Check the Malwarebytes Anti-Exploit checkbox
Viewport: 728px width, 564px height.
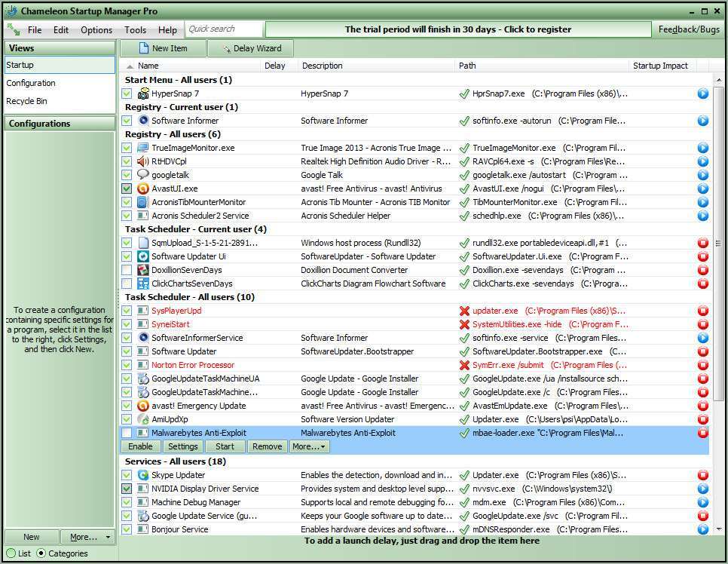[127, 433]
